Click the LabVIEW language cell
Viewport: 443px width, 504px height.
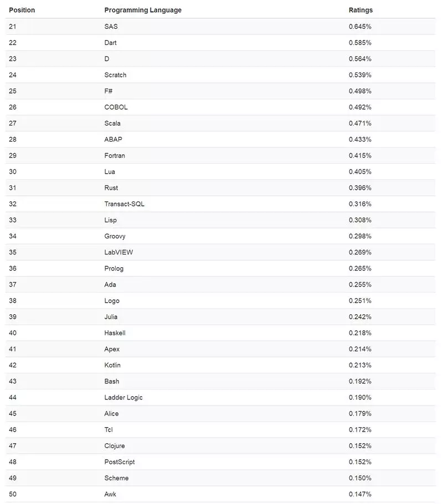tap(119, 252)
